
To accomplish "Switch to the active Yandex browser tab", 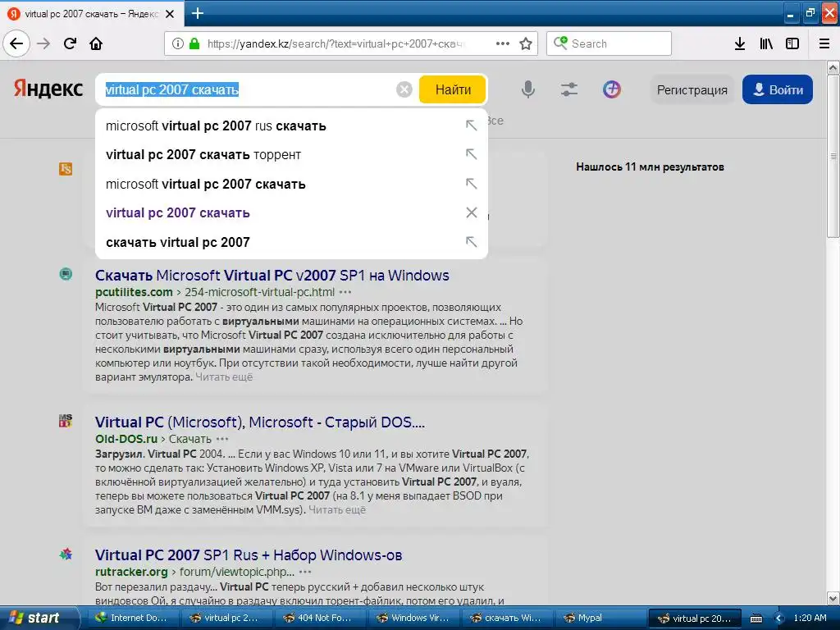I will point(92,14).
